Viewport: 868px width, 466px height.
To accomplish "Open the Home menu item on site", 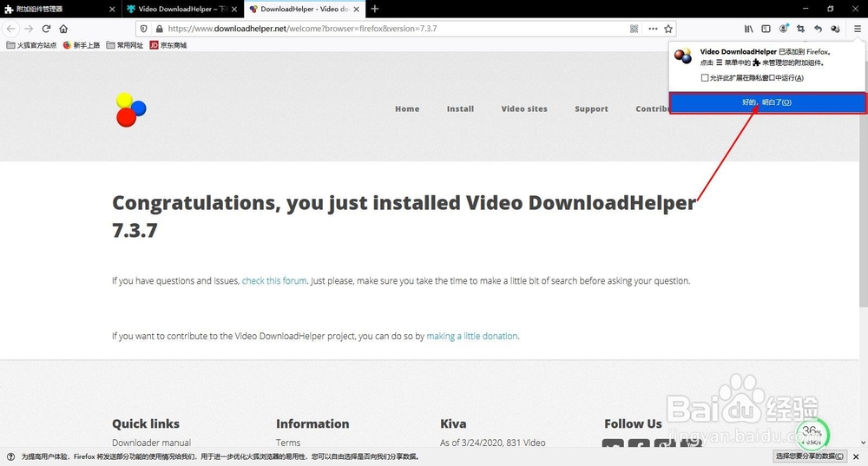I will point(407,109).
